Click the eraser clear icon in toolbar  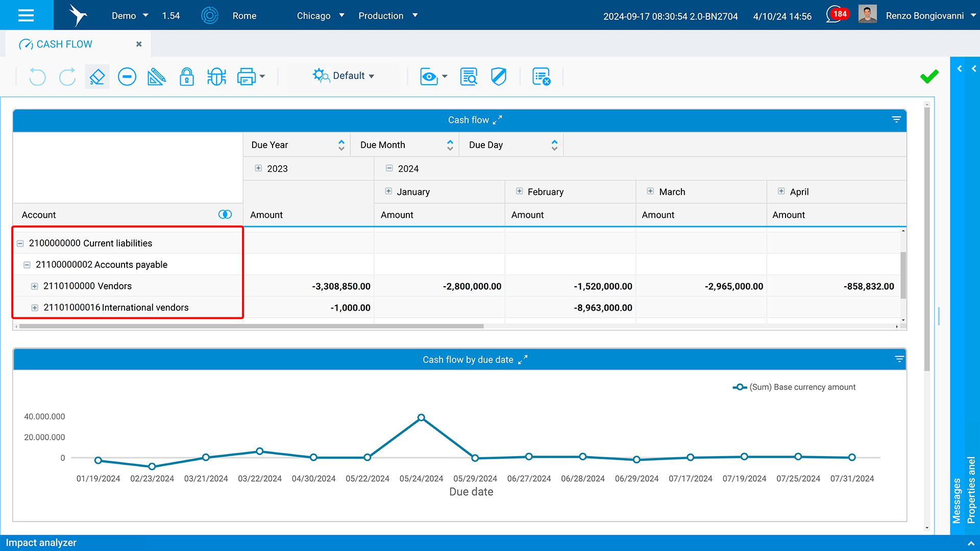pyautogui.click(x=97, y=77)
